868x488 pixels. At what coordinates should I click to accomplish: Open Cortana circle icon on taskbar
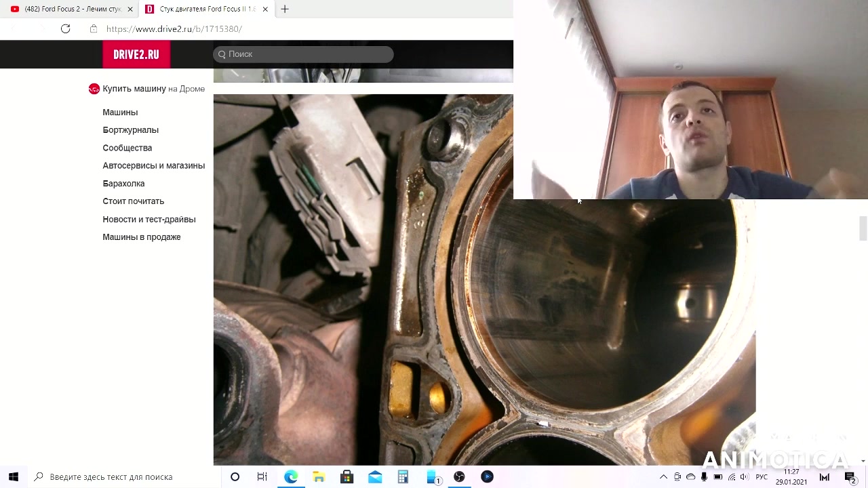pyautogui.click(x=235, y=476)
